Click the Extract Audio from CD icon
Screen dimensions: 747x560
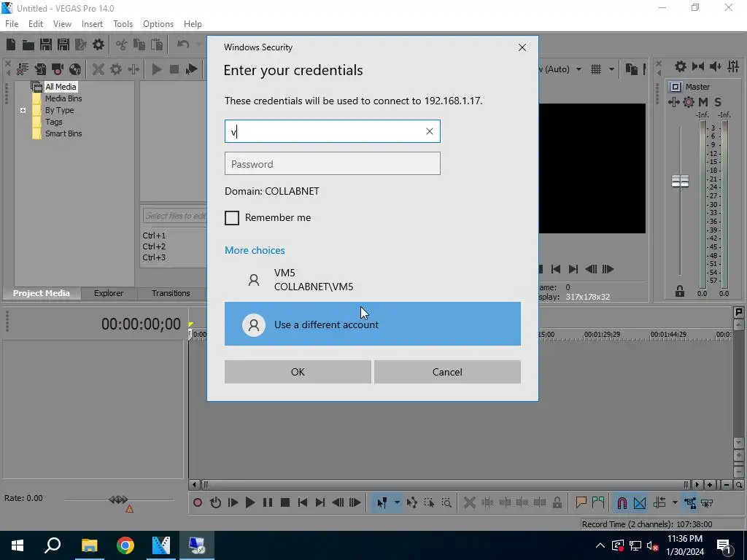[75, 69]
